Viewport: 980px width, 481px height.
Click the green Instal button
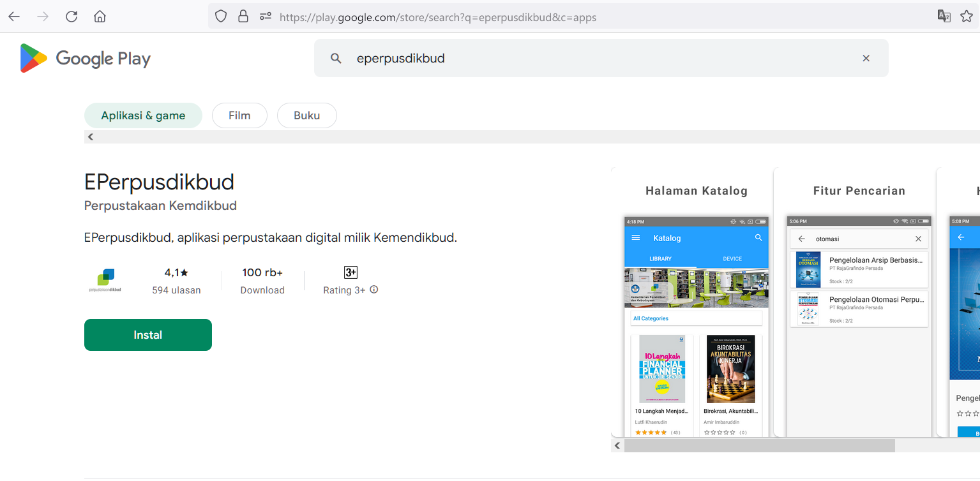(148, 335)
